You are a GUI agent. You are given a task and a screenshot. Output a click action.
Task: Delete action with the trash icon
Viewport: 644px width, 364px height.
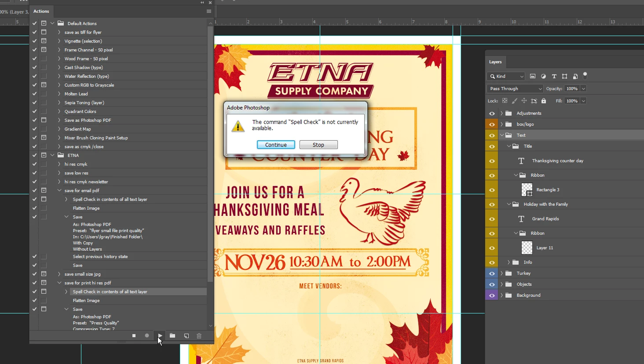pos(199,336)
